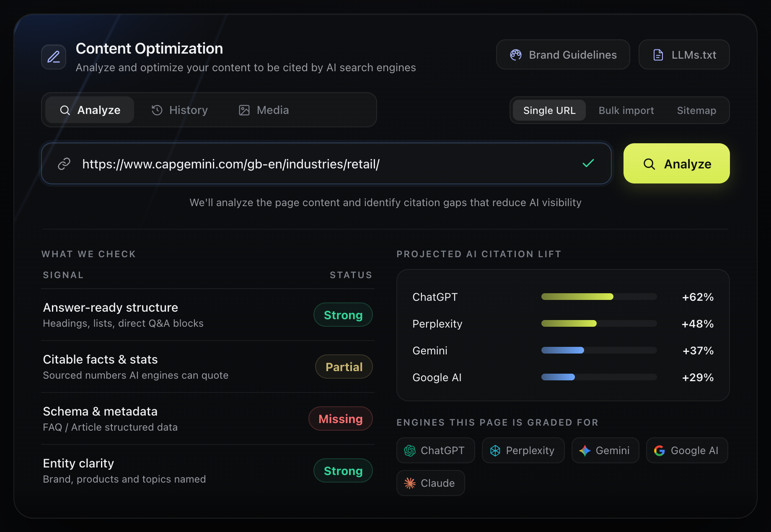The height and width of the screenshot is (532, 771).
Task: Click the Gemini citation lift bar
Action: tap(599, 350)
